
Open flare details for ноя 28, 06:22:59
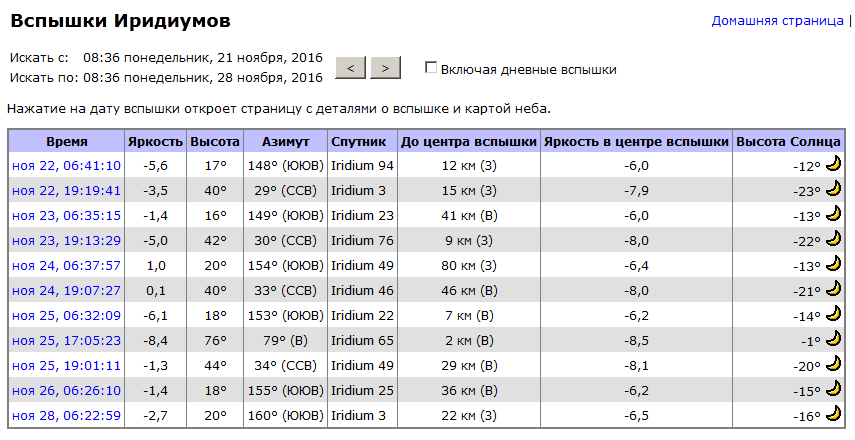point(67,415)
